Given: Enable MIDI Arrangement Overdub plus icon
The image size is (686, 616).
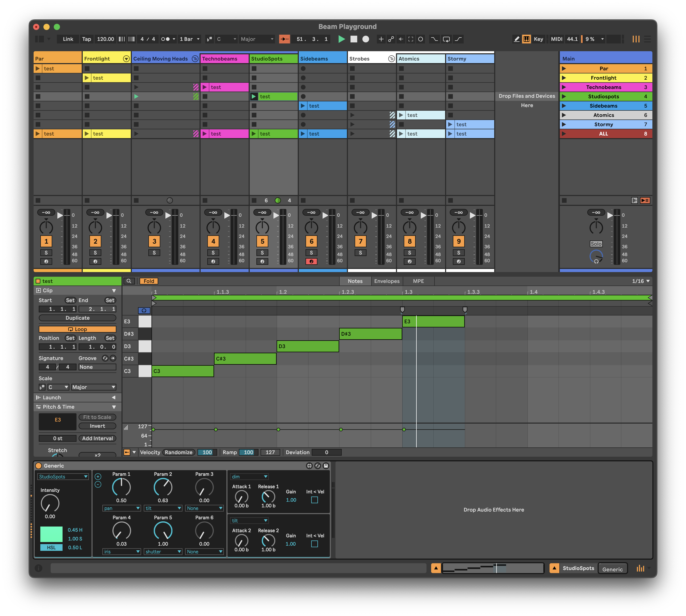Looking at the screenshot, I should [x=381, y=39].
